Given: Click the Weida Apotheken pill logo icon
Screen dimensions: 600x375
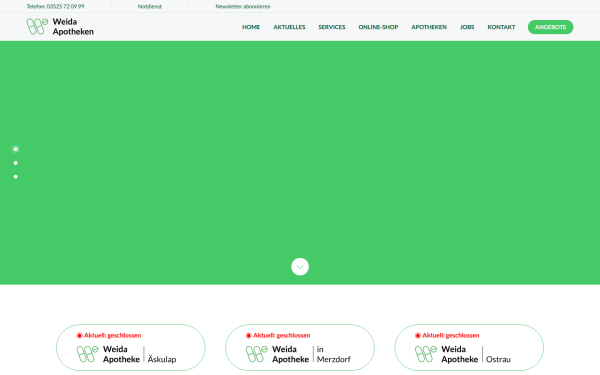Looking at the screenshot, I should coord(37,26).
